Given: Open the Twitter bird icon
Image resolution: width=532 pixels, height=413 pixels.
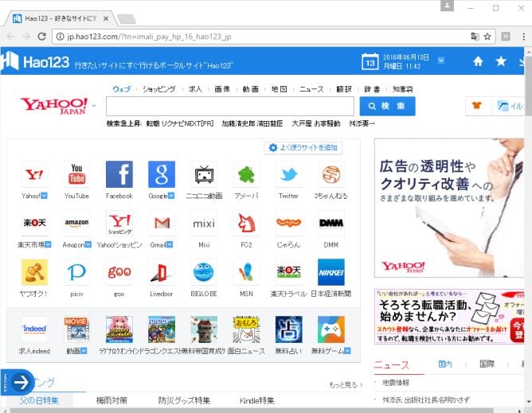Looking at the screenshot, I should (289, 174).
